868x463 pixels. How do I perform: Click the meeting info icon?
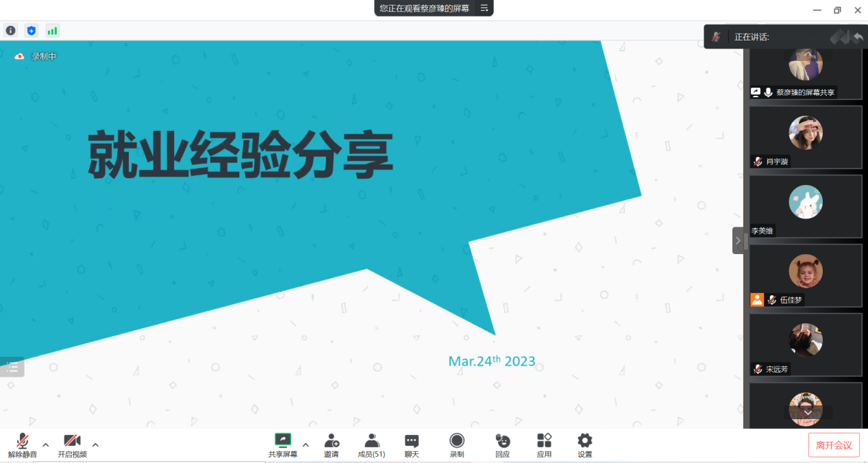(11, 30)
